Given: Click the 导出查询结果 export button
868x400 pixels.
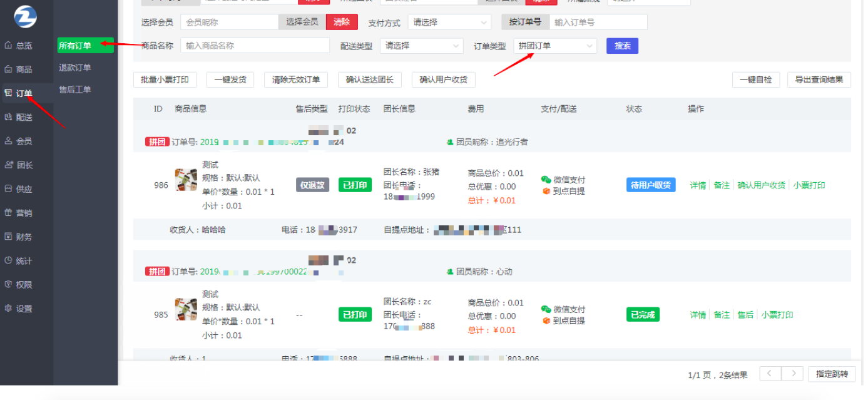Looking at the screenshot, I should tap(819, 79).
